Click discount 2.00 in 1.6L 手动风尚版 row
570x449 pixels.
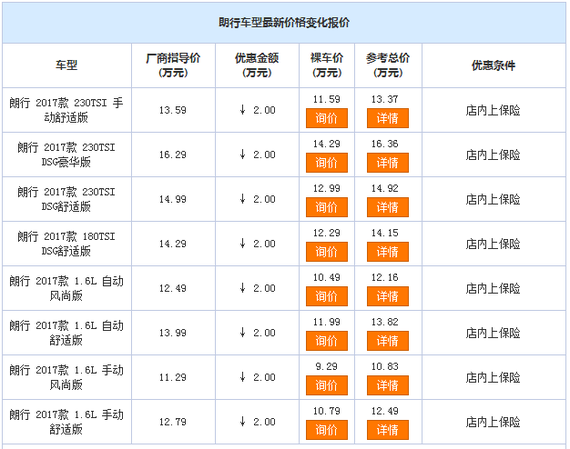point(257,377)
